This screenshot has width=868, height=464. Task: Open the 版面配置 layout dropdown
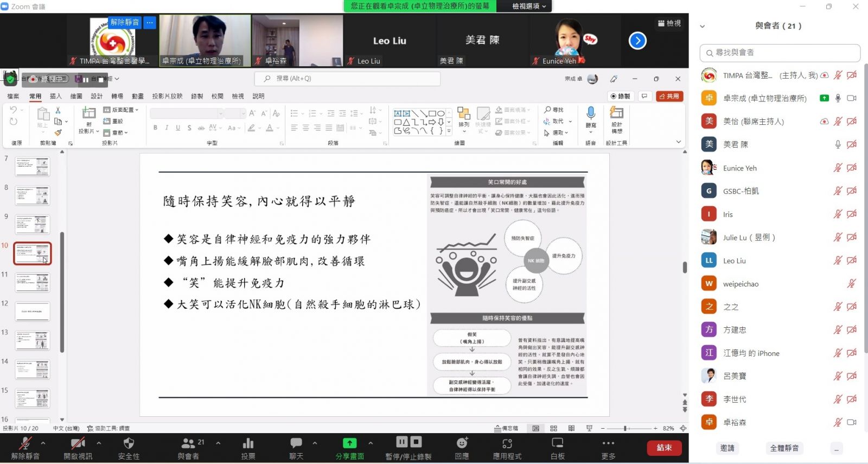[122, 110]
